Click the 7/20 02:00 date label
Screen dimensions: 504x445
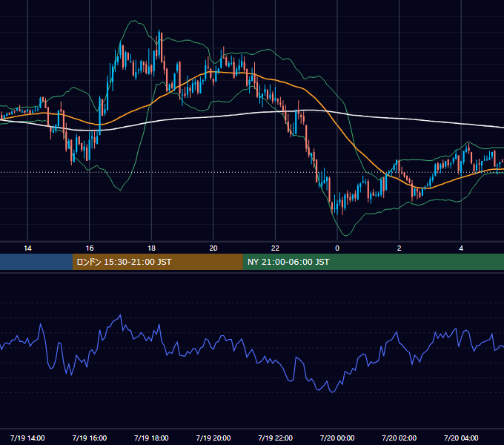pos(399,438)
